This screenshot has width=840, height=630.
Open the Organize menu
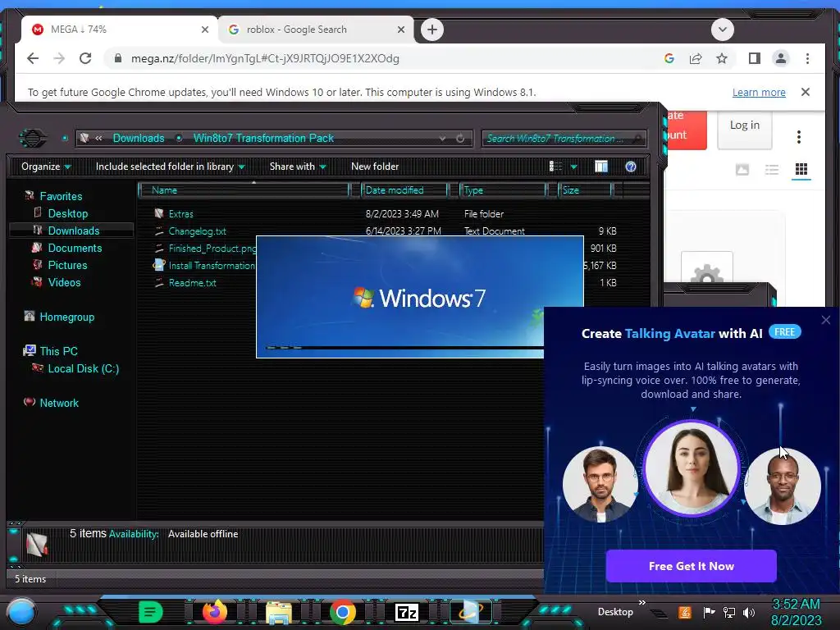point(46,167)
